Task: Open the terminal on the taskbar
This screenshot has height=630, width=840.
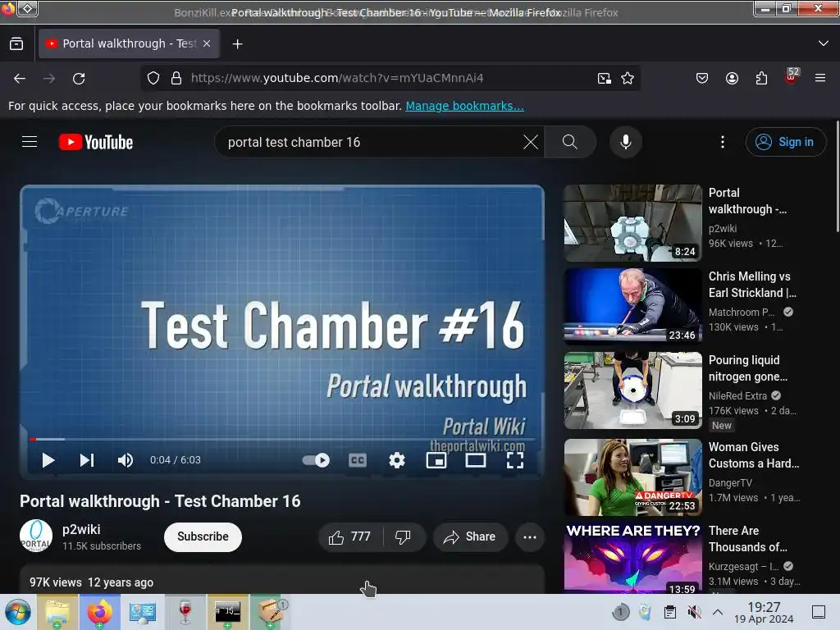Action: click(228, 612)
